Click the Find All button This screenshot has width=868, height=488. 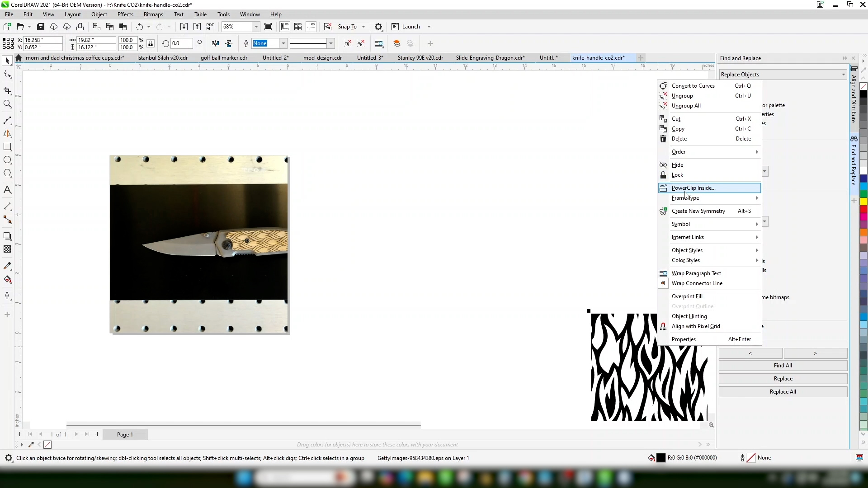click(783, 366)
